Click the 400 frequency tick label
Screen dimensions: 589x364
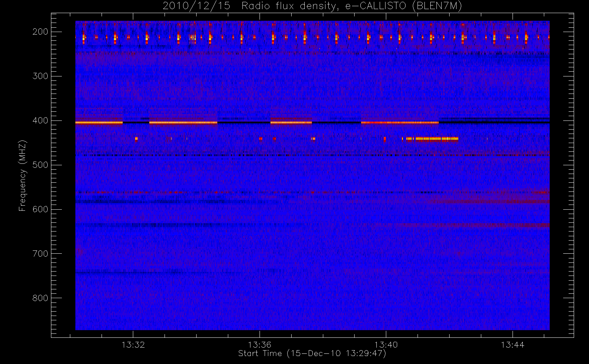pyautogui.click(x=40, y=120)
